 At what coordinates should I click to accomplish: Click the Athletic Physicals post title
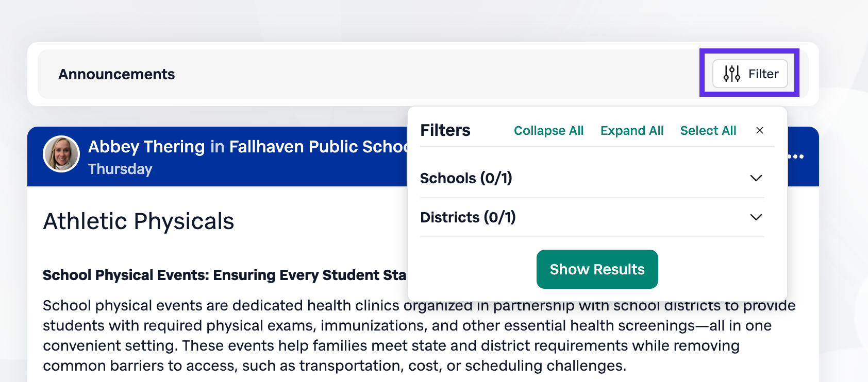click(x=138, y=221)
